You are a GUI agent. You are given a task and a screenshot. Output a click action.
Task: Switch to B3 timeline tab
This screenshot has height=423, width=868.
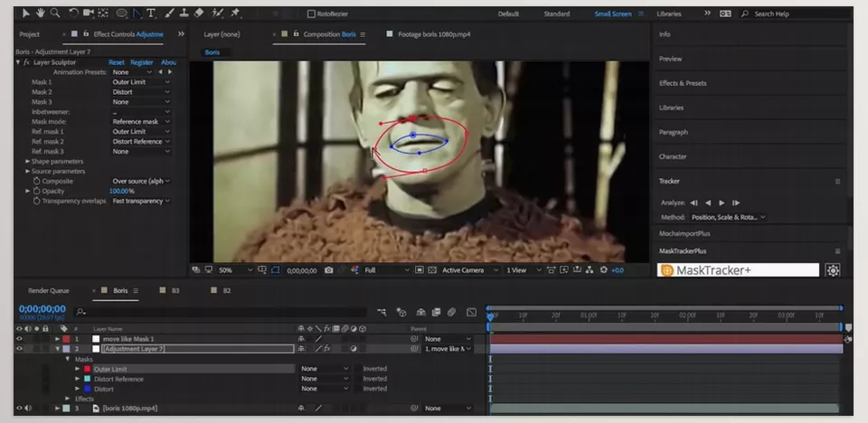pos(175,291)
